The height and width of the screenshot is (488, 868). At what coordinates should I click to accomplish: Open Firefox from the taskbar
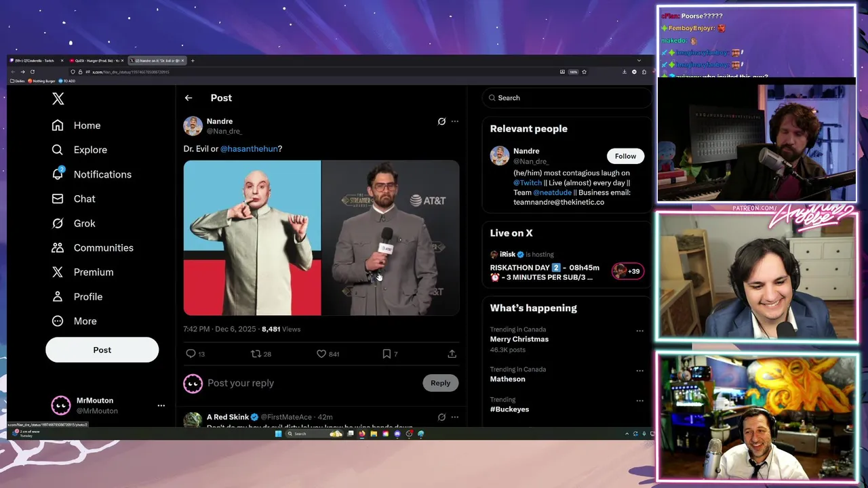(362, 434)
